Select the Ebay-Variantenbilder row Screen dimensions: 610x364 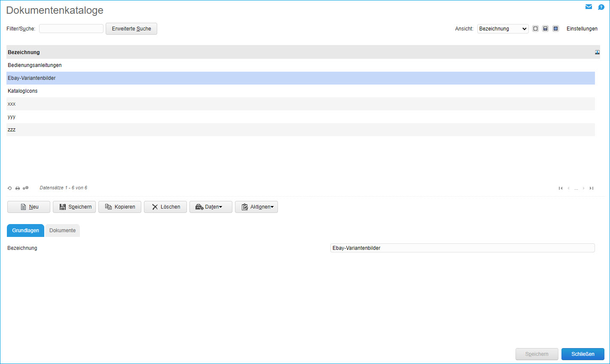pyautogui.click(x=301, y=78)
